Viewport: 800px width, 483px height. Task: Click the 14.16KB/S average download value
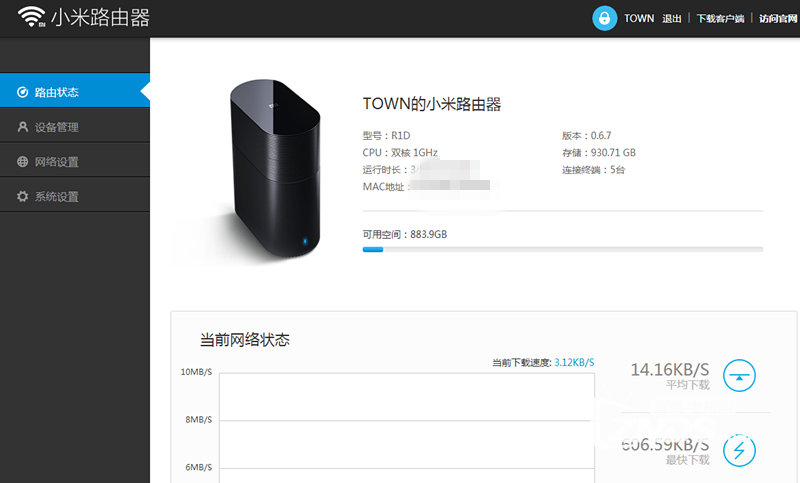(669, 369)
